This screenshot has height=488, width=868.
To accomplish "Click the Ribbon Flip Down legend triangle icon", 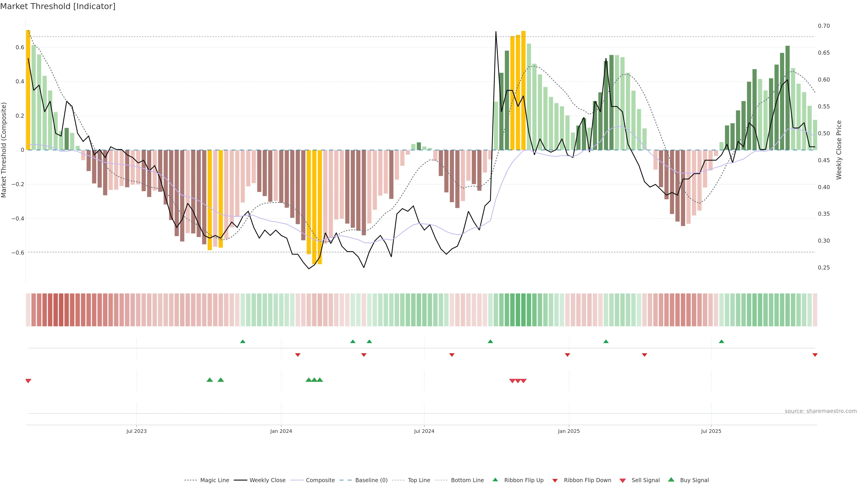I will coord(555,481).
